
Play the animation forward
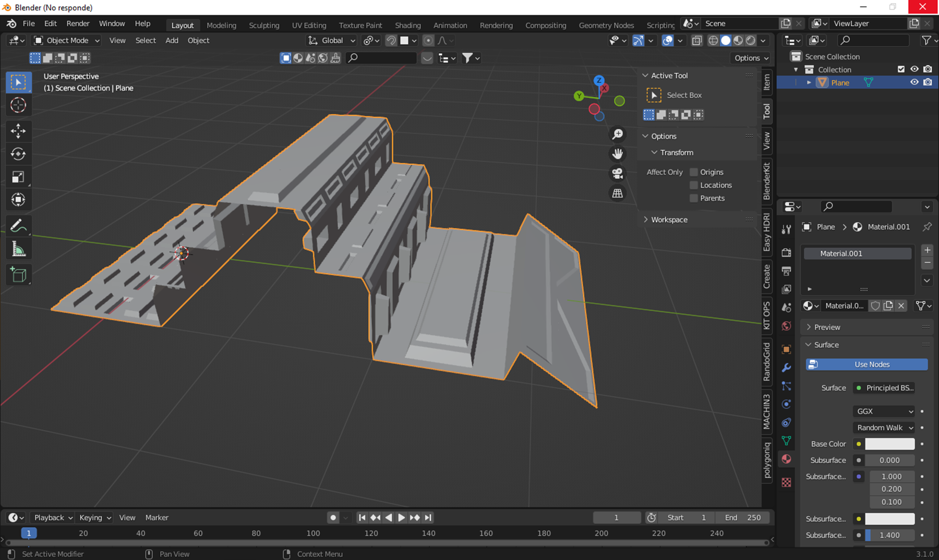click(401, 518)
